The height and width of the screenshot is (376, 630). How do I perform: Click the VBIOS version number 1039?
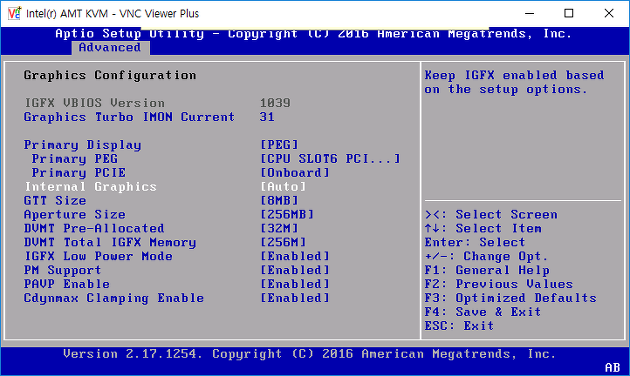pos(275,103)
